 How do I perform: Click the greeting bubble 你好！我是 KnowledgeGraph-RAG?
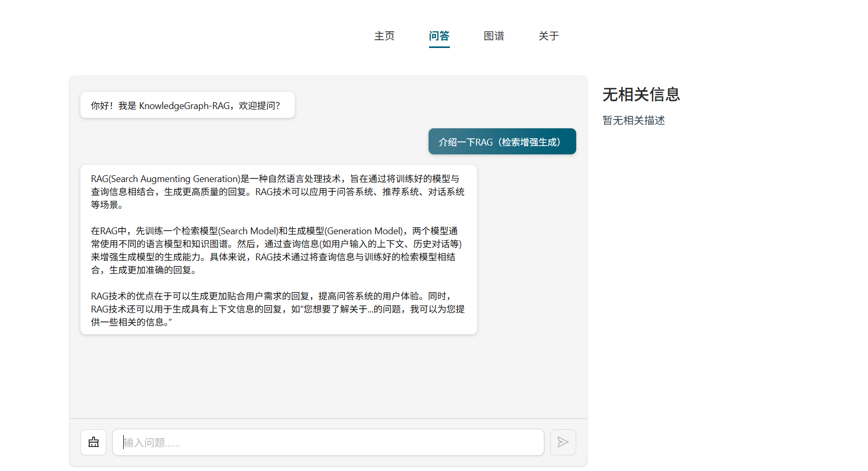(187, 105)
